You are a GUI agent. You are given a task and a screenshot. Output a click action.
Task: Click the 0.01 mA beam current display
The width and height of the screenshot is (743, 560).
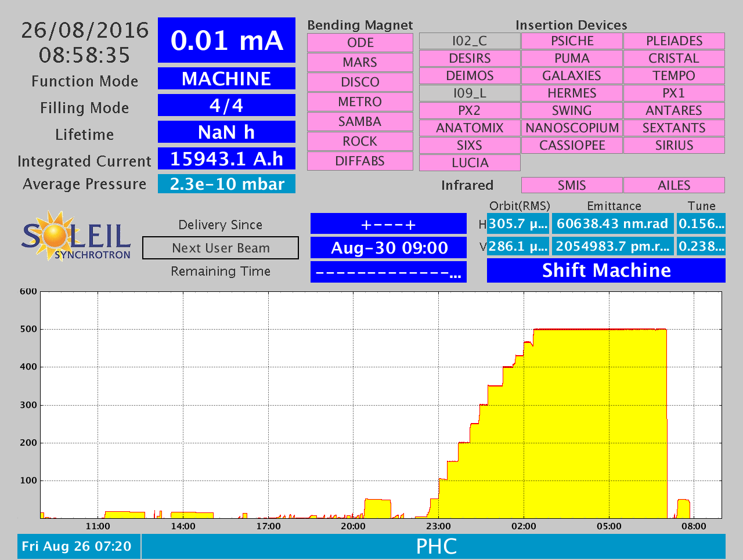pos(226,40)
